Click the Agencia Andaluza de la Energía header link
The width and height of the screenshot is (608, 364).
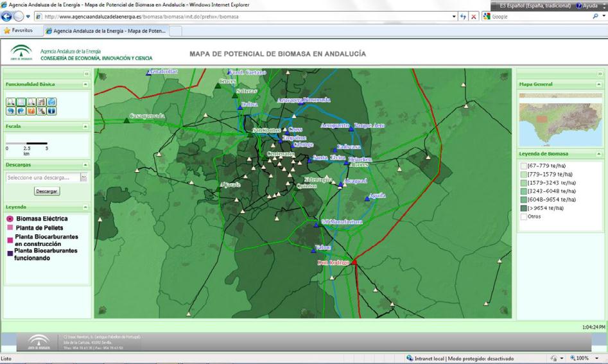tap(71, 51)
